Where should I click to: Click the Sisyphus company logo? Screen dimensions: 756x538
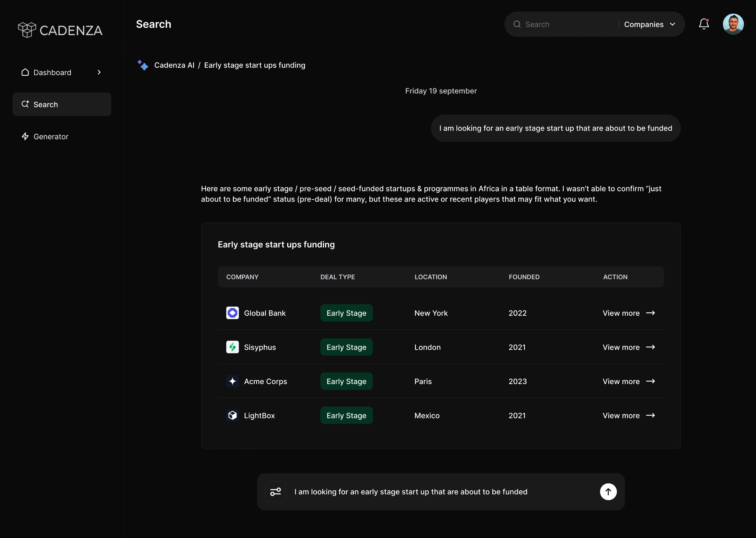pos(232,347)
